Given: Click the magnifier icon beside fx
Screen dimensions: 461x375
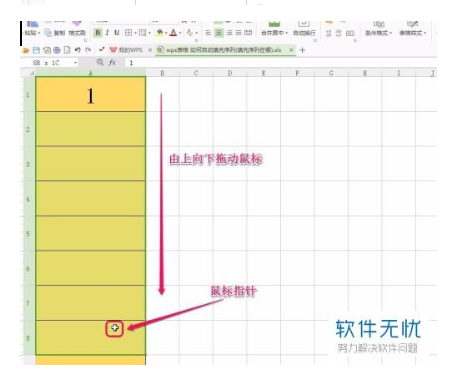Looking at the screenshot, I should [100, 62].
